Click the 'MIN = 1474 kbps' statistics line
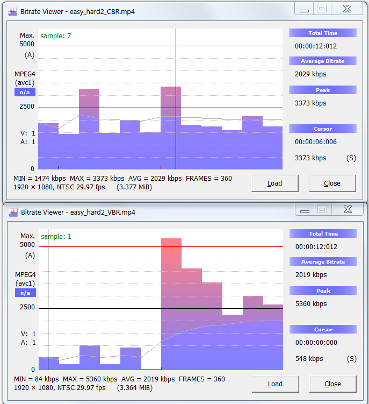Viewport: 369px width, 404px height. pos(123,179)
